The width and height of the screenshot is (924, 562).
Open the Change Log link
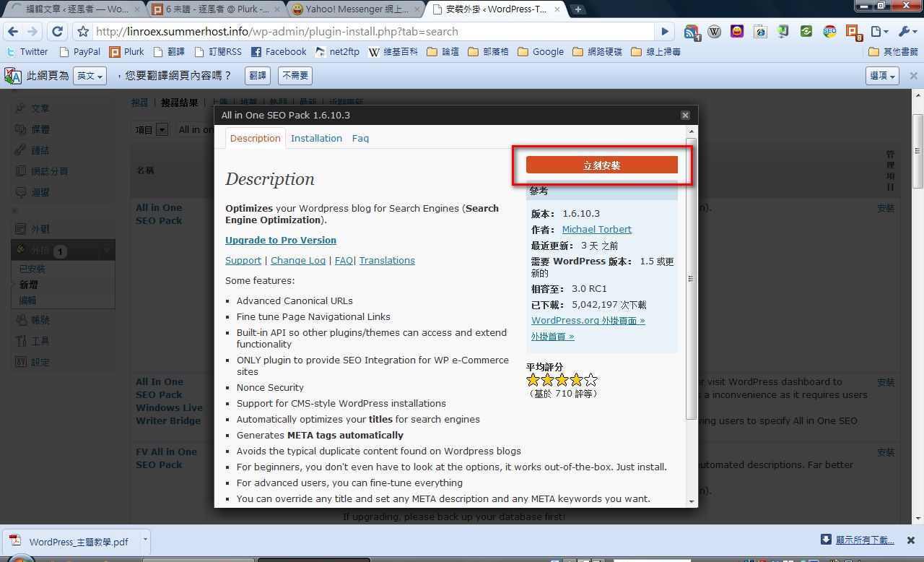[298, 260]
